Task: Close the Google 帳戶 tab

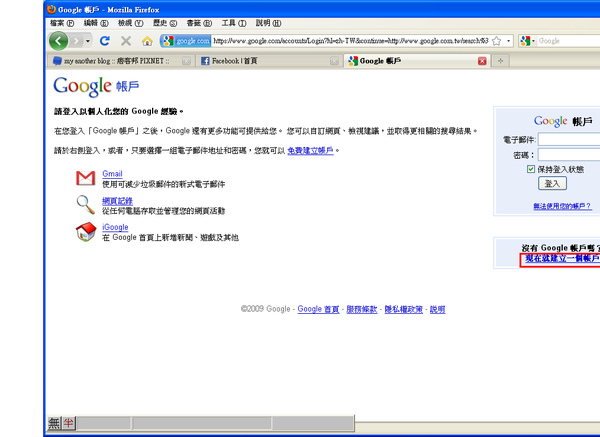Action: 482,61
